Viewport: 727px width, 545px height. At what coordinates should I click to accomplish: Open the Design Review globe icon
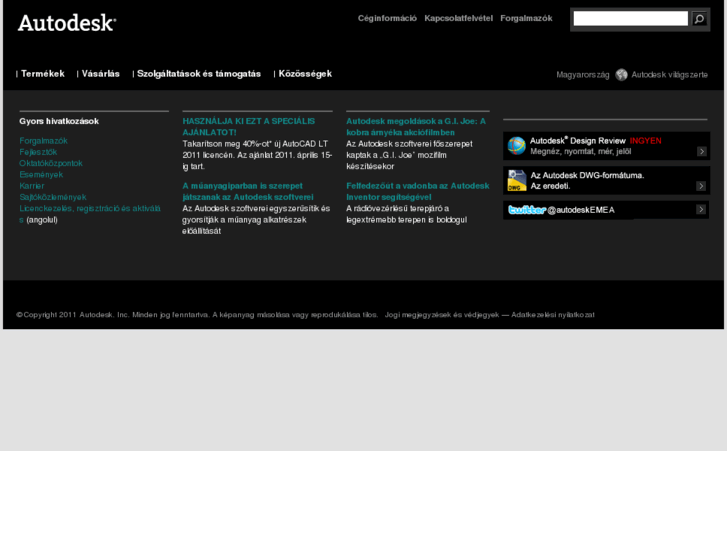tap(517, 146)
